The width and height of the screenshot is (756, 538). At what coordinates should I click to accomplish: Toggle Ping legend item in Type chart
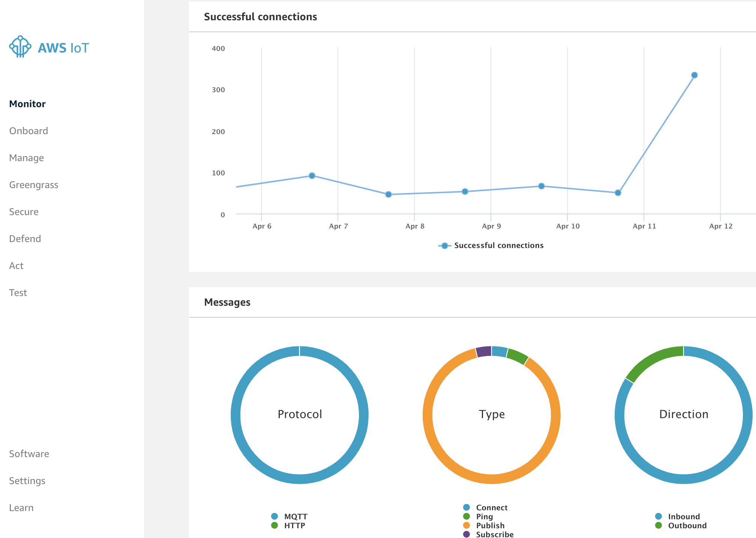478,516
